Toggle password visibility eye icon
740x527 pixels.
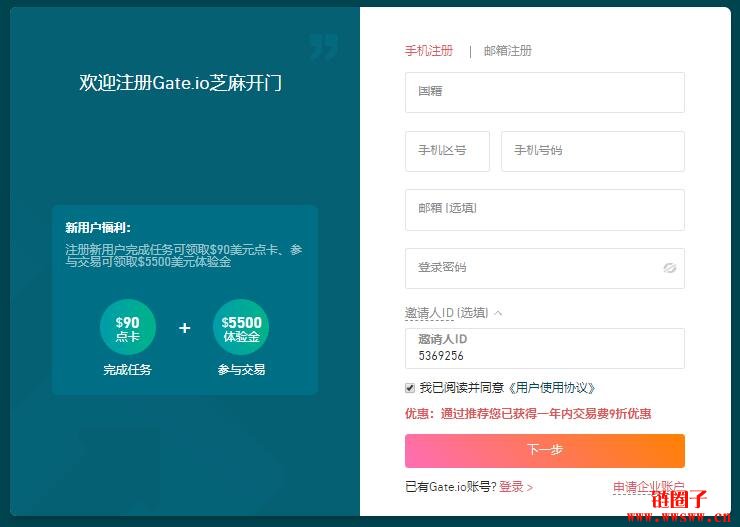pos(669,268)
